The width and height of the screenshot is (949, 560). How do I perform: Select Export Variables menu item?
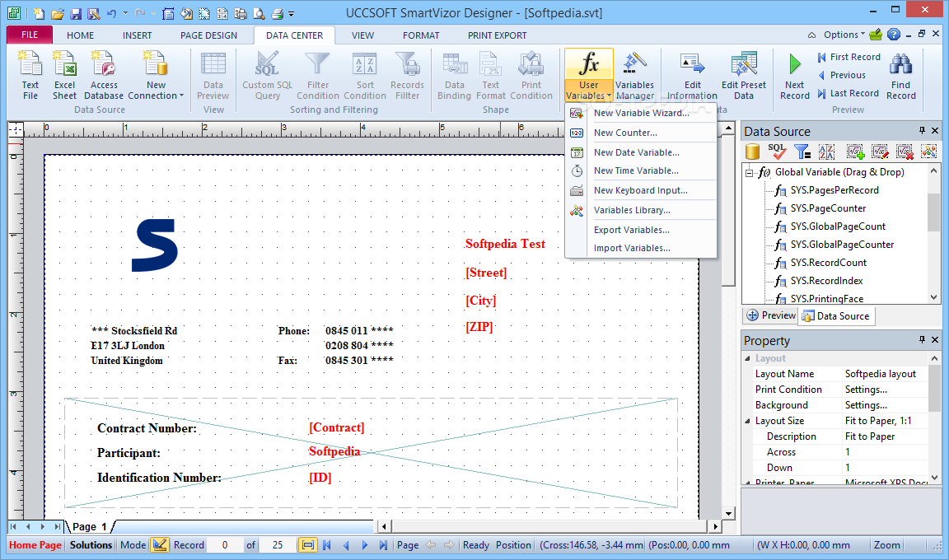(x=641, y=230)
